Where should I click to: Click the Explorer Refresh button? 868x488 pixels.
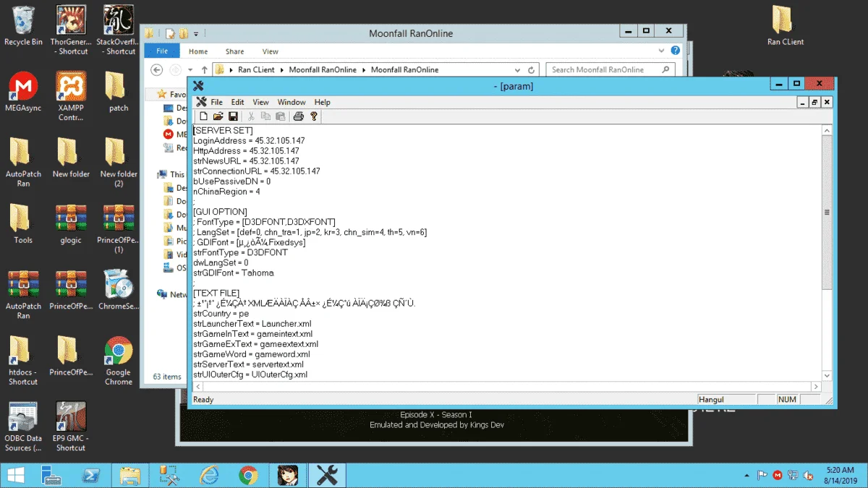[x=532, y=70]
